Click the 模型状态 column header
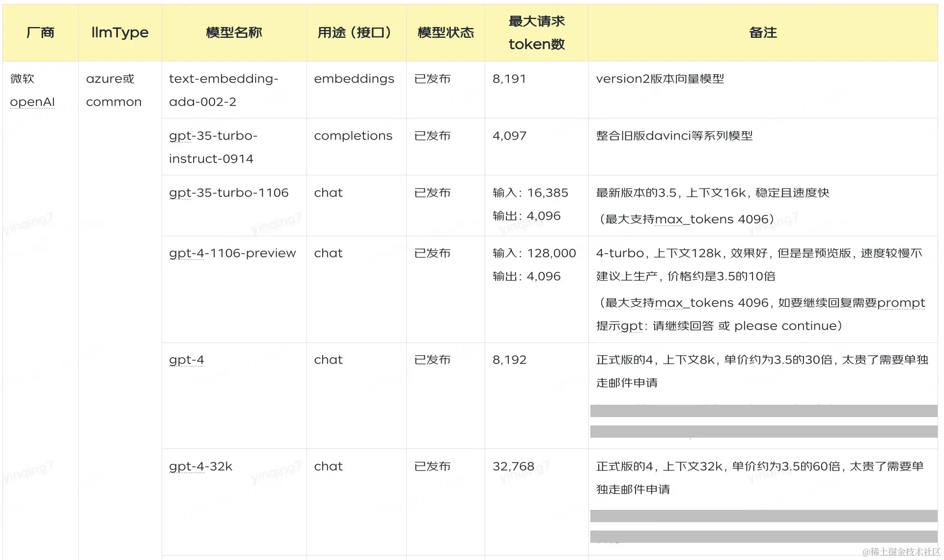Image resolution: width=944 pixels, height=560 pixels. [445, 32]
